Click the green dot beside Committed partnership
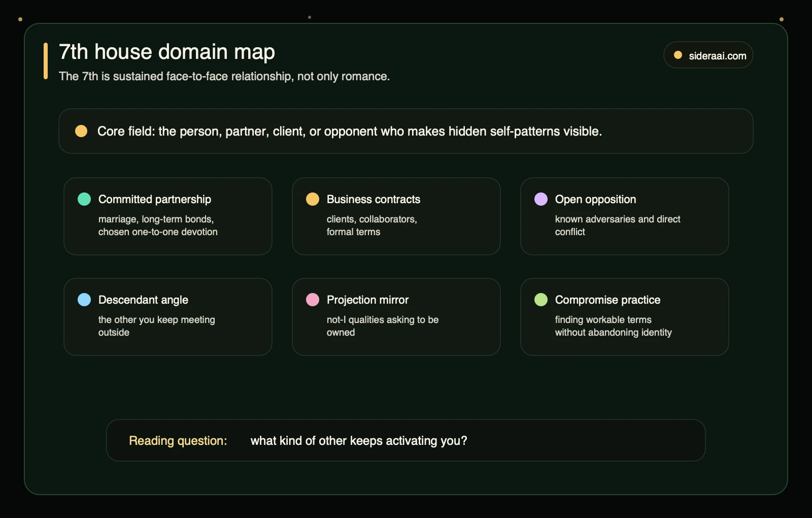The width and height of the screenshot is (812, 518). tap(84, 199)
